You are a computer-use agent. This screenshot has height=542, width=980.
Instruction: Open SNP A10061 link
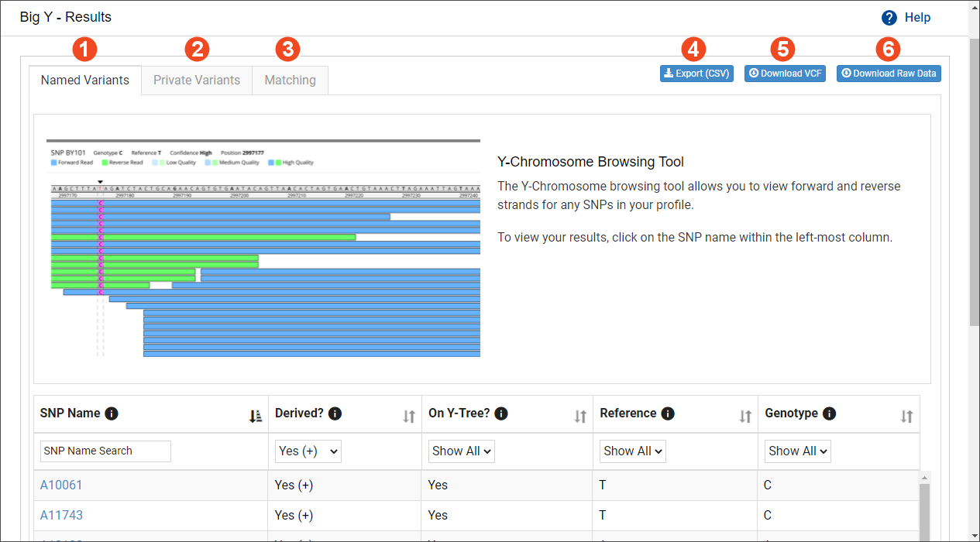coord(61,485)
